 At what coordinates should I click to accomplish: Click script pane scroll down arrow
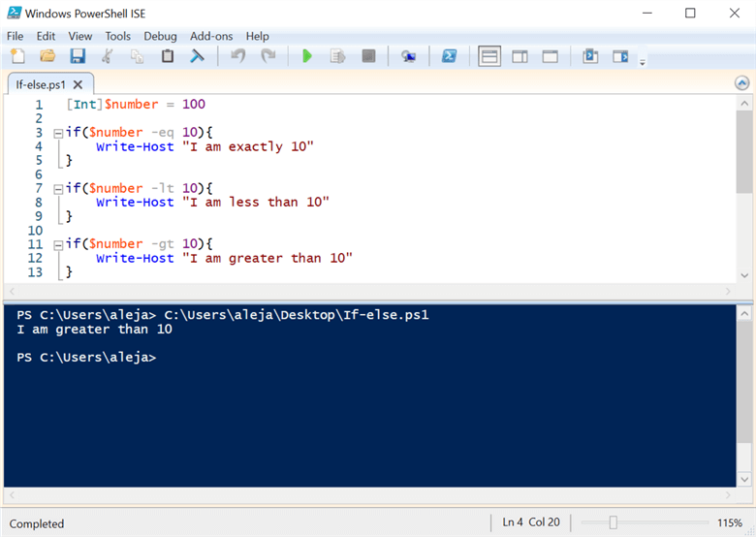click(744, 275)
